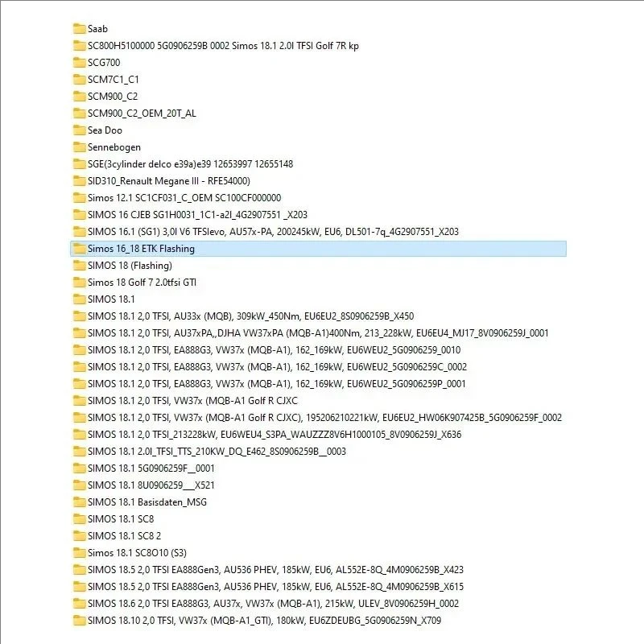Image resolution: width=644 pixels, height=644 pixels.
Task: Select the Sea Doo folder name
Action: point(105,130)
